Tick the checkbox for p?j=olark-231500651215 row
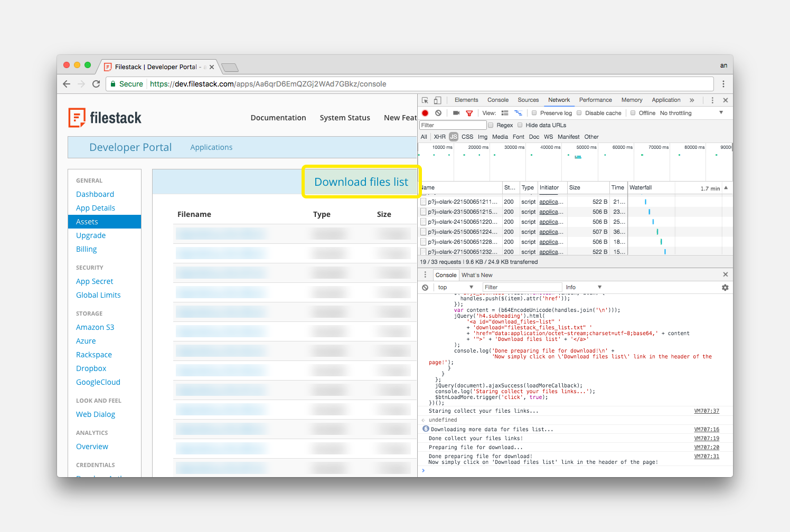Screen dimensions: 790x532 (x=424, y=212)
